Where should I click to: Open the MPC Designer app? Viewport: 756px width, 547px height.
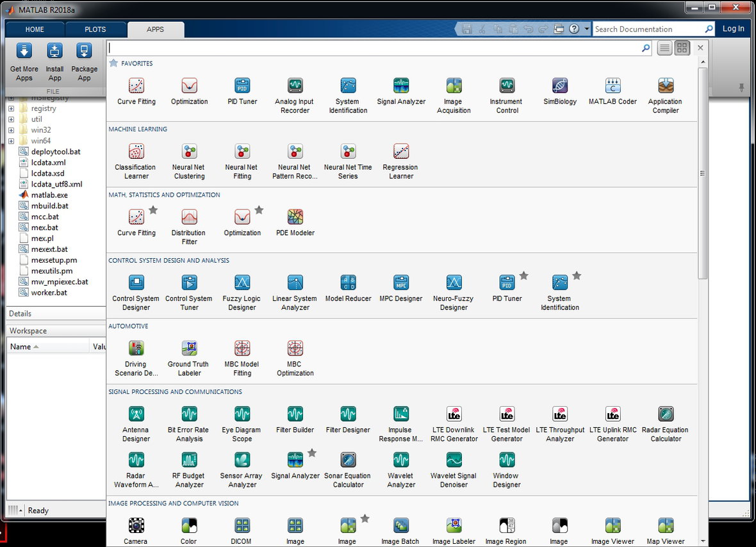coord(400,288)
